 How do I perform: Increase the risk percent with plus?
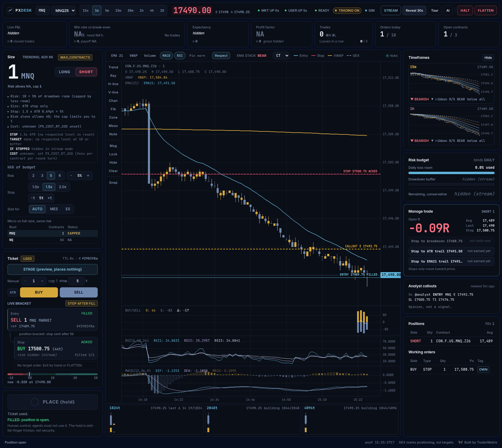[x=88, y=176]
